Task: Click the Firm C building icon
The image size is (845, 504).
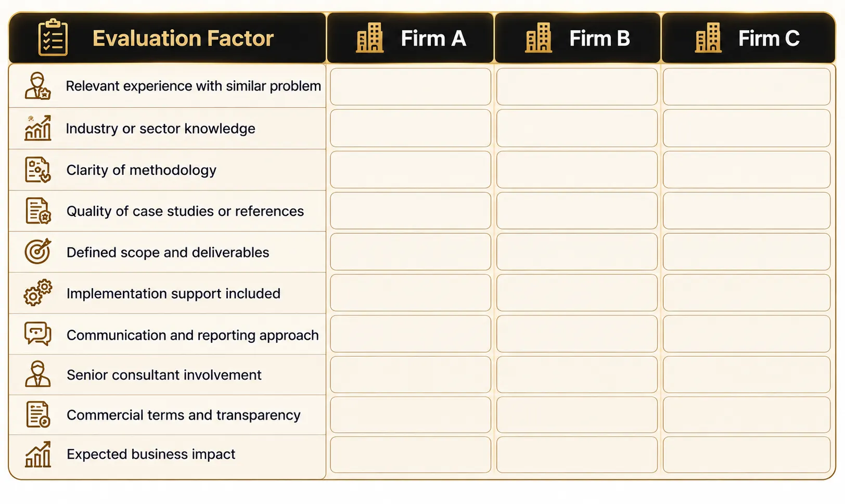Action: click(708, 38)
